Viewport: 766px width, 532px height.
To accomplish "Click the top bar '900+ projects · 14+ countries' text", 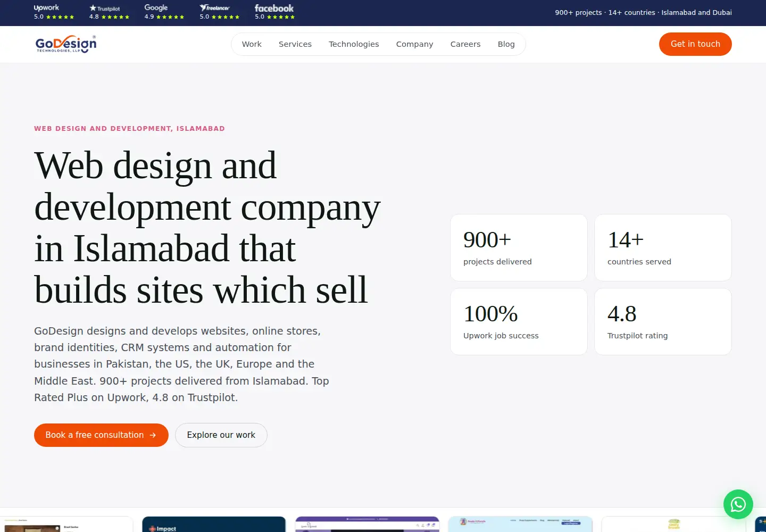I will tap(643, 12).
